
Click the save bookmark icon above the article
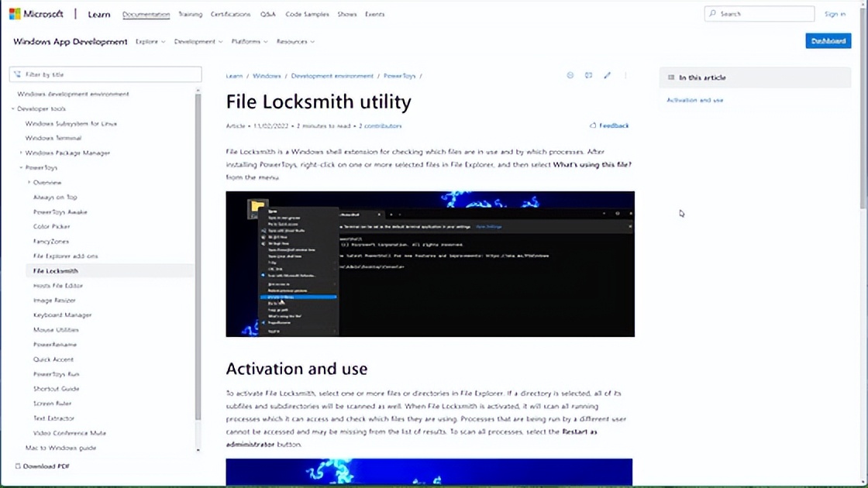point(588,76)
